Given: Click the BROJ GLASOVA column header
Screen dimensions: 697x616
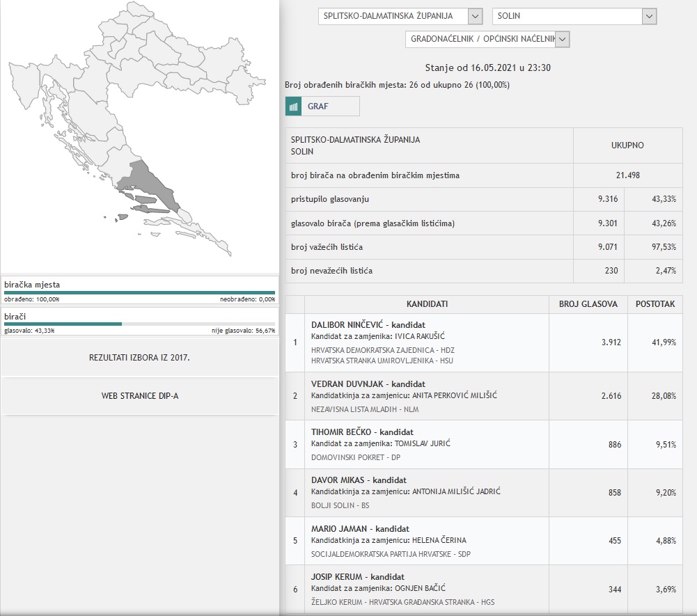Looking at the screenshot, I should (588, 304).
